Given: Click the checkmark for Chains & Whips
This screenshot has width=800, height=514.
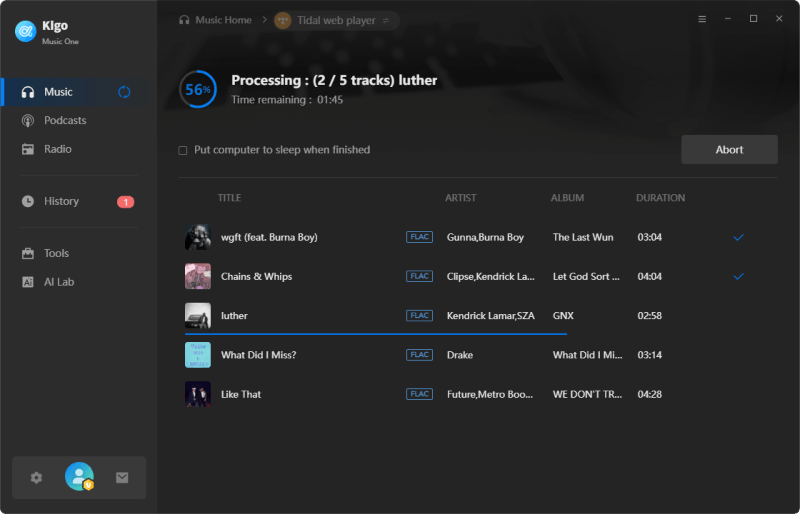Looking at the screenshot, I should tap(738, 276).
